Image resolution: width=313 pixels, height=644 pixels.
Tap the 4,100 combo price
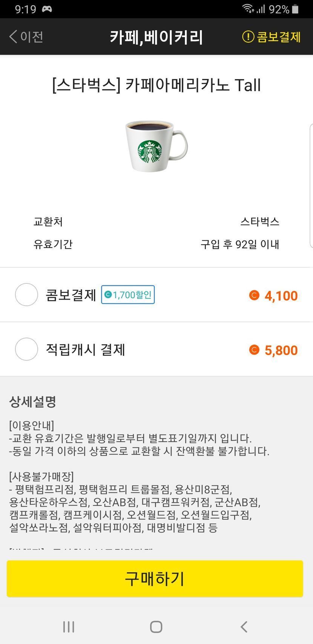pos(281,296)
